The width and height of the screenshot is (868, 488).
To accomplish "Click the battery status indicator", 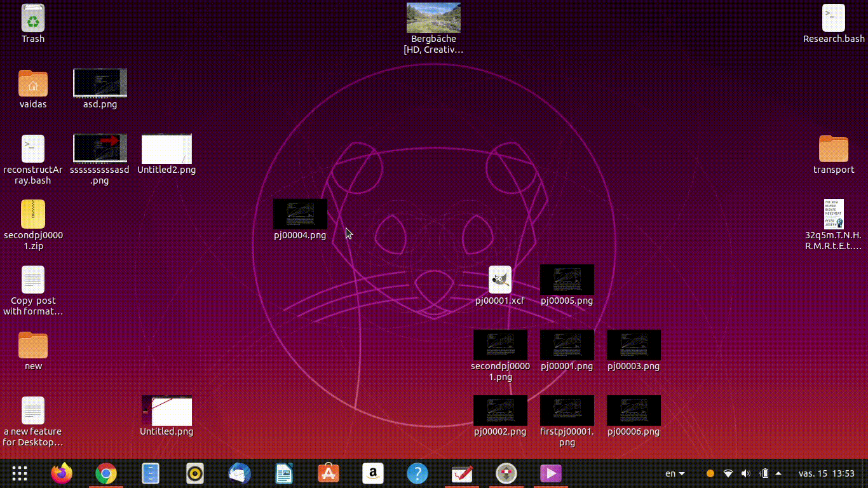I will 765,473.
